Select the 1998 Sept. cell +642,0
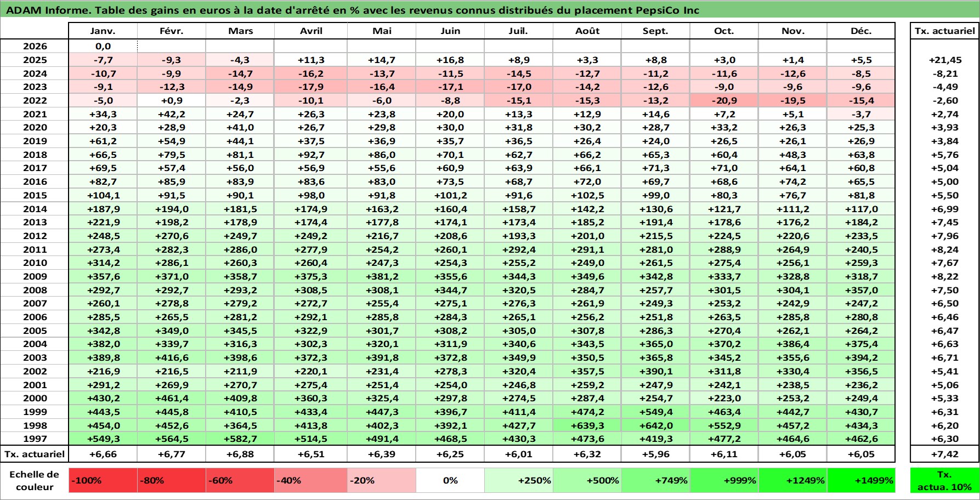This screenshot has width=980, height=500. click(656, 425)
